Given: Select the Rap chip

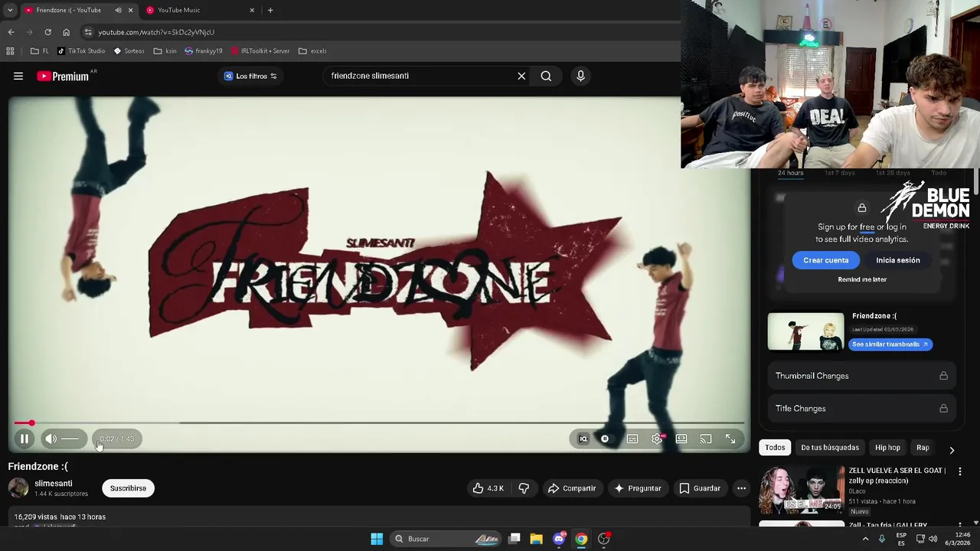Looking at the screenshot, I should point(923,448).
